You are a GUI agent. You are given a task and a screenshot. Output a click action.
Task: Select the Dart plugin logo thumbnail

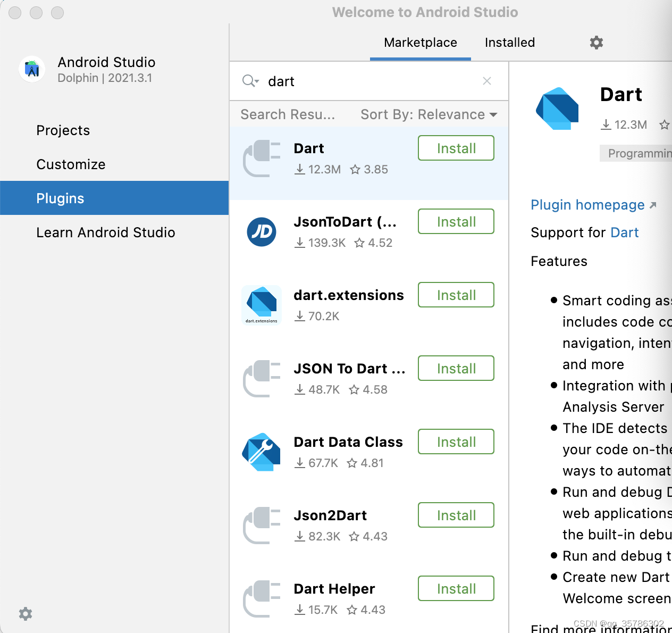tap(557, 108)
